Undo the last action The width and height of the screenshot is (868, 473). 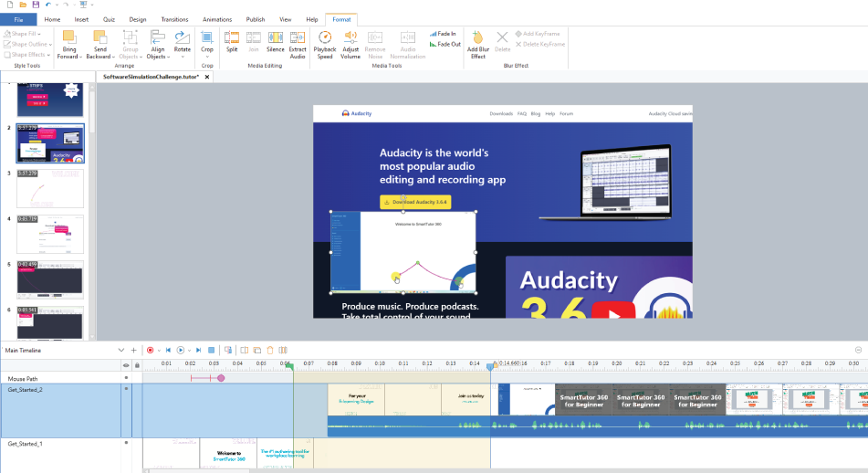(x=48, y=5)
